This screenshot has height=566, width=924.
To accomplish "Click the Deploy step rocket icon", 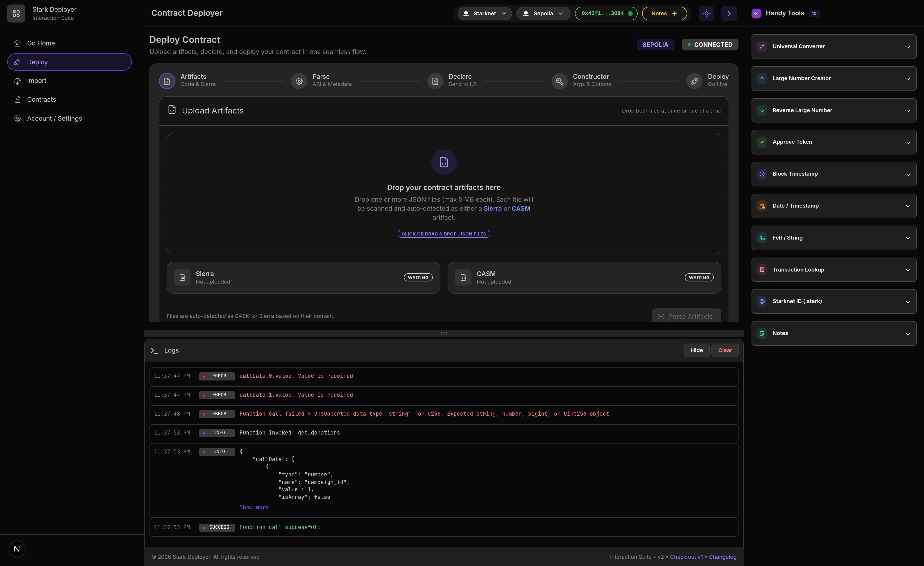I will (x=694, y=81).
